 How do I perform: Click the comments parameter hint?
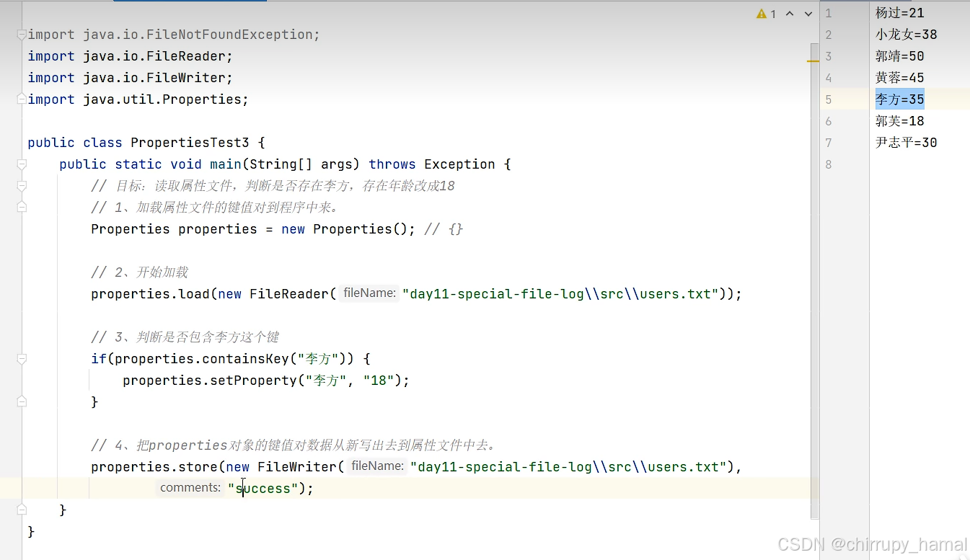click(x=190, y=488)
